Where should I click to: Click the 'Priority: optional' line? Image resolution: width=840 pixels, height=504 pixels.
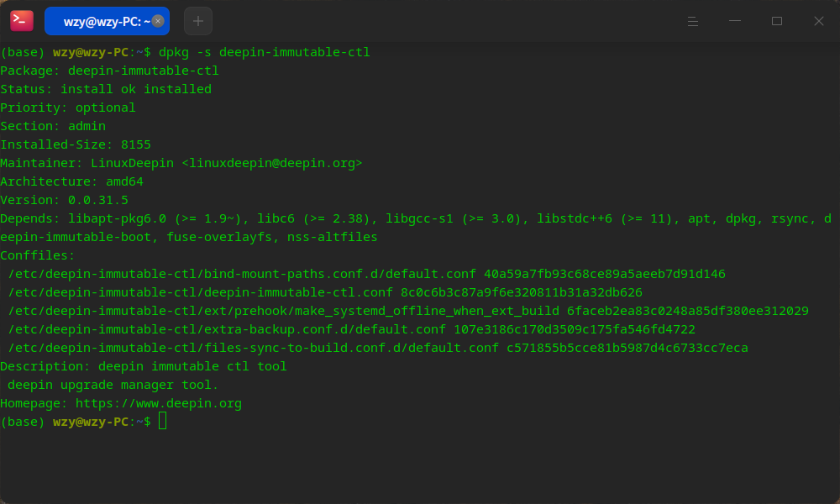68,108
